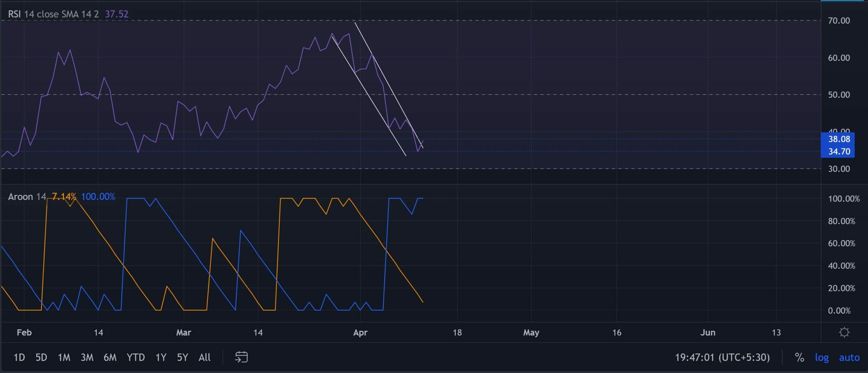Click the 60.00 RSI axis label
Image resolution: width=868 pixels, height=373 pixels.
839,58
